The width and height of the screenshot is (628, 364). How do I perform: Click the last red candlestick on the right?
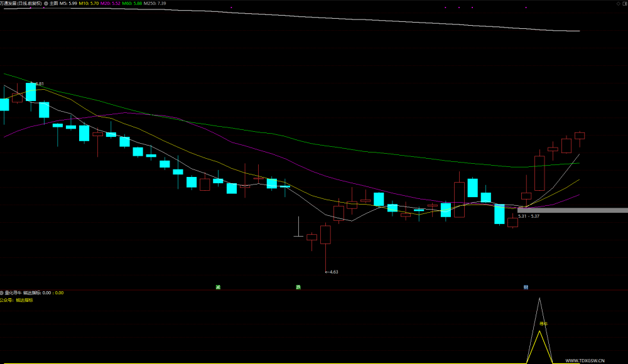point(580,136)
